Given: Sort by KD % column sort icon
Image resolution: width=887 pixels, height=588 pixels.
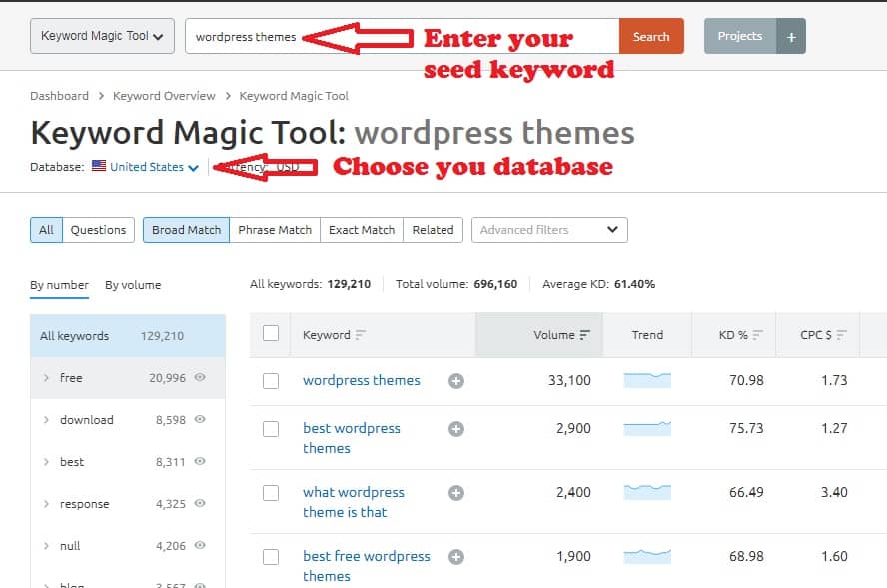Looking at the screenshot, I should 758,335.
